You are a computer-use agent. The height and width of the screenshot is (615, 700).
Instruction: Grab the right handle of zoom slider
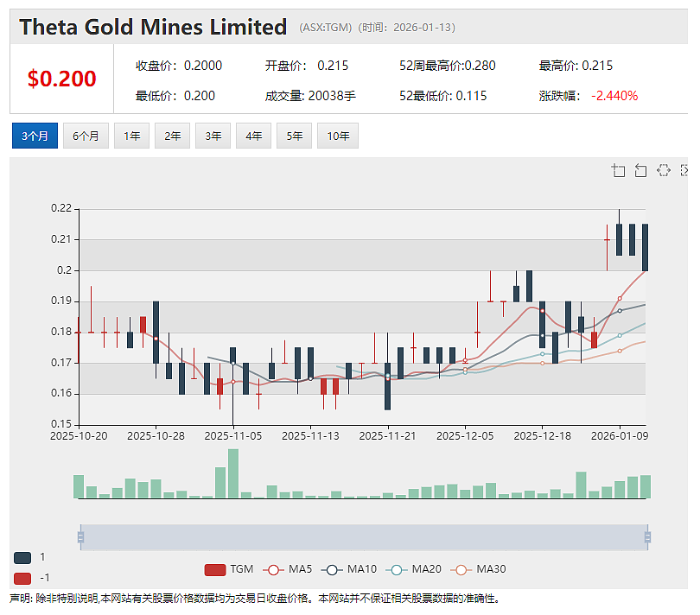point(647,537)
